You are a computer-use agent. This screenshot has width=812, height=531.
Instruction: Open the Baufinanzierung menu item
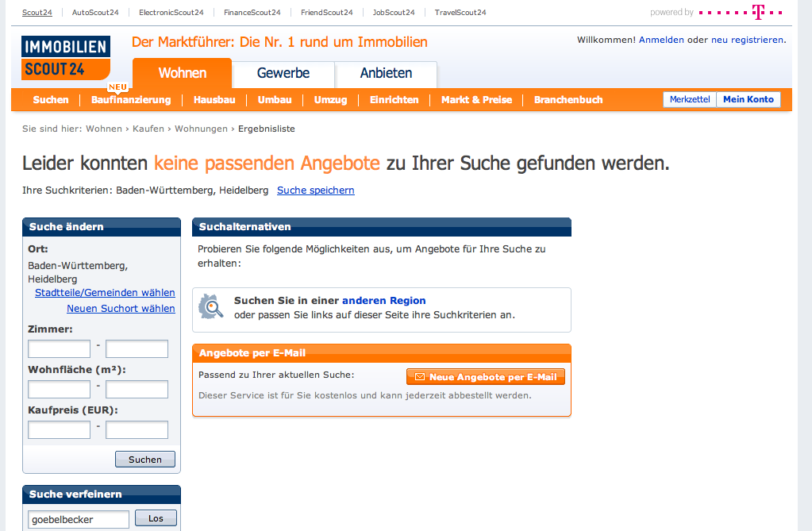pyautogui.click(x=131, y=100)
